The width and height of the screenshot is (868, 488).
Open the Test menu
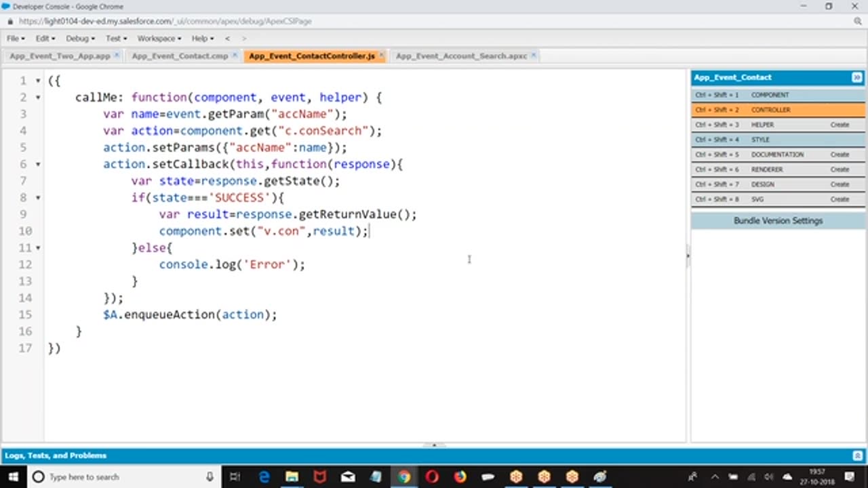pyautogui.click(x=116, y=39)
